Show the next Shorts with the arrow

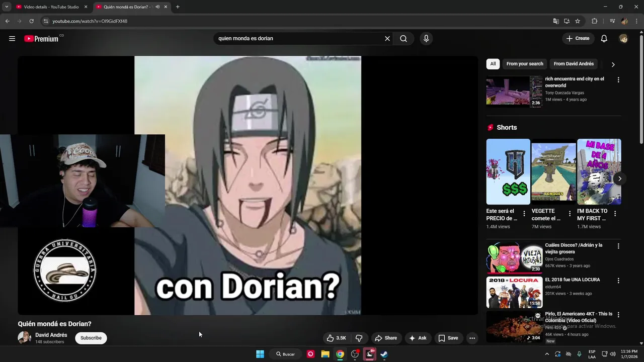coord(620,178)
